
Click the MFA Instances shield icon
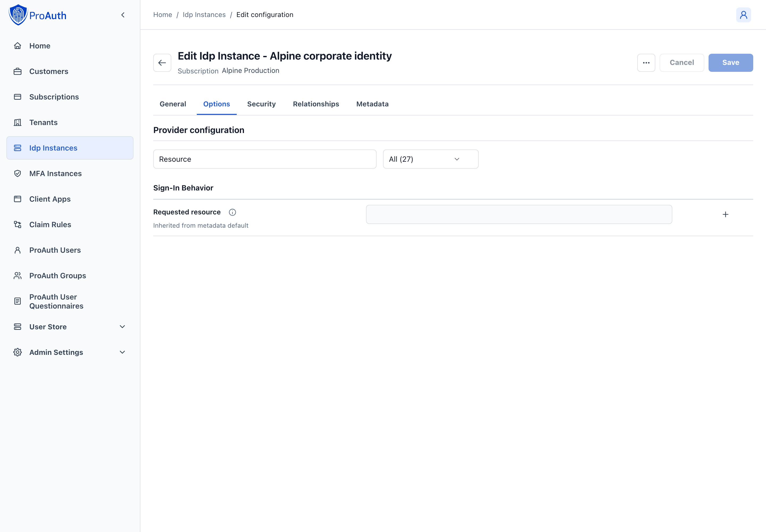(18, 173)
